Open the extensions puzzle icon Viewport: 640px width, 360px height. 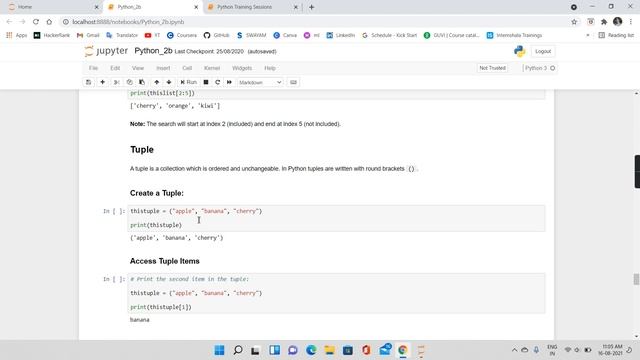click(604, 22)
